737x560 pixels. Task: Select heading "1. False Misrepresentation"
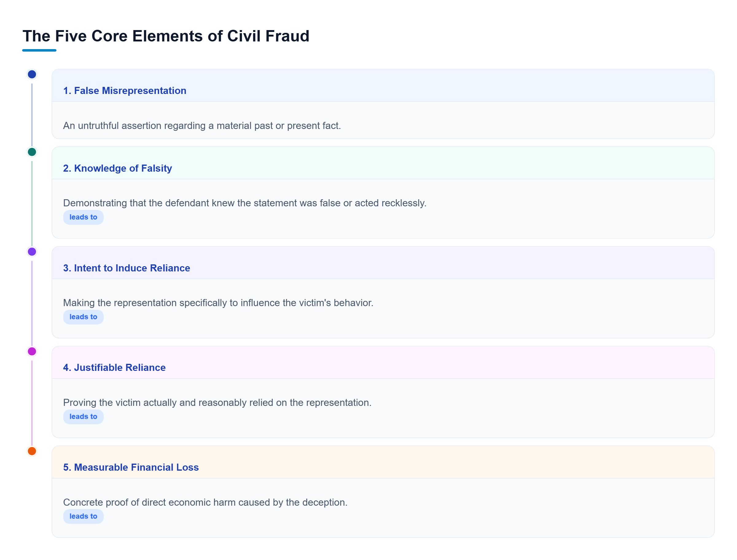coord(125,91)
